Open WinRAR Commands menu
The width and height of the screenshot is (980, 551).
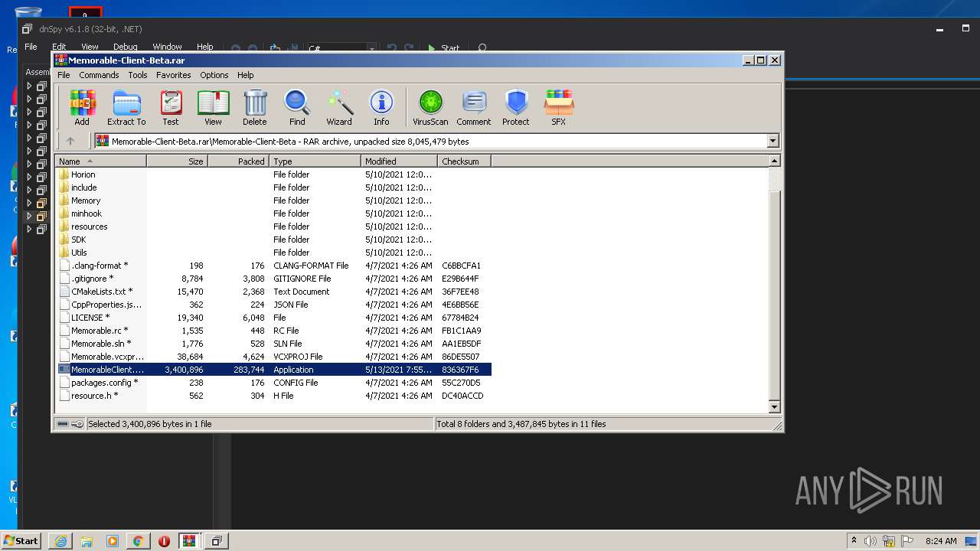pyautogui.click(x=99, y=75)
